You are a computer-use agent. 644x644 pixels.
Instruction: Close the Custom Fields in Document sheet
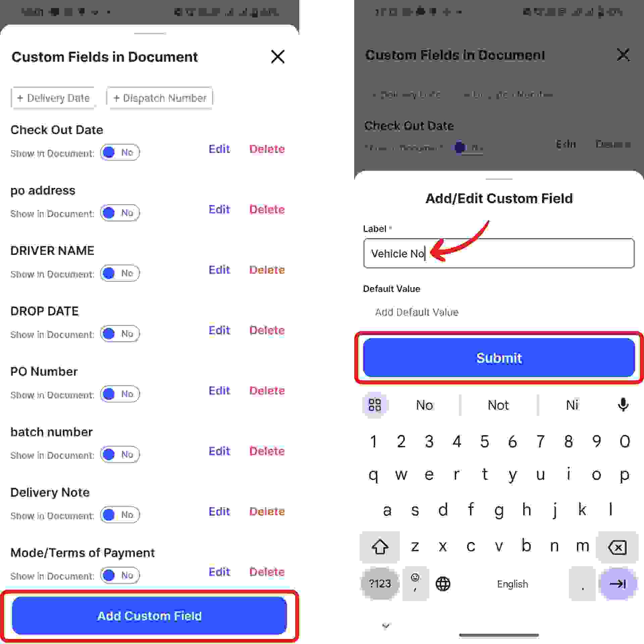tap(278, 57)
